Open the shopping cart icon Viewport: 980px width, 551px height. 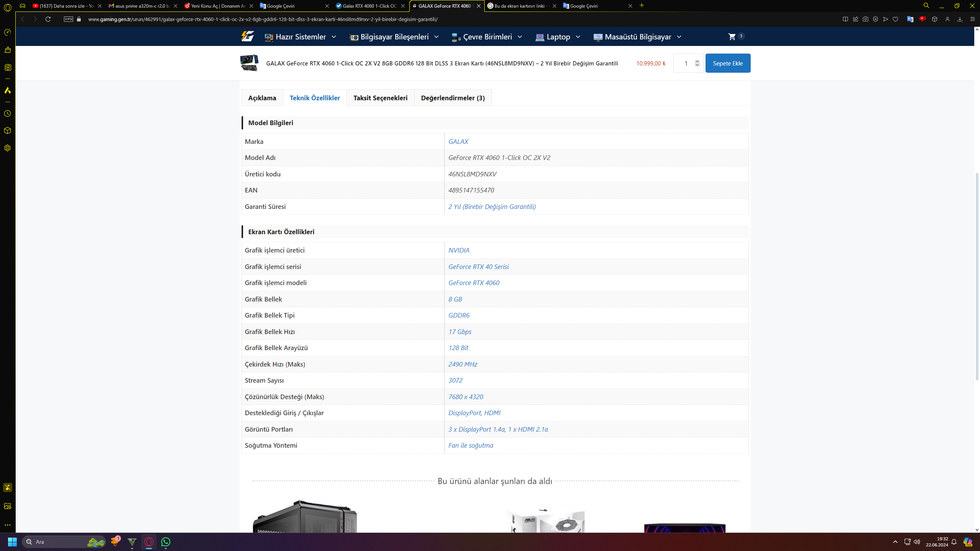pyautogui.click(x=732, y=37)
